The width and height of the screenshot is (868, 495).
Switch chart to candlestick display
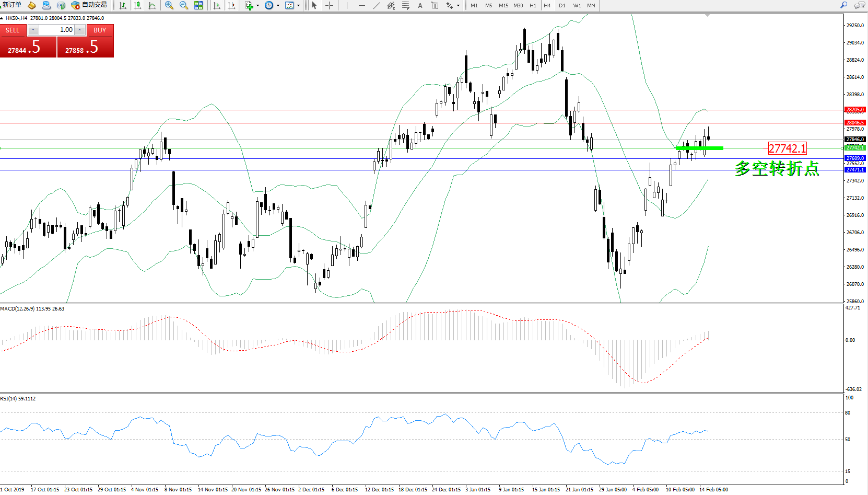point(137,5)
